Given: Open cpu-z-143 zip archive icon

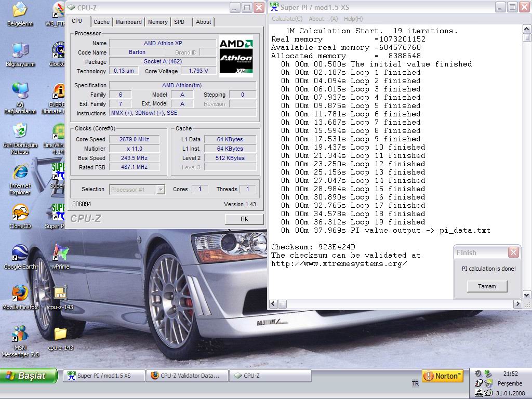Looking at the screenshot, I should 60,298.
